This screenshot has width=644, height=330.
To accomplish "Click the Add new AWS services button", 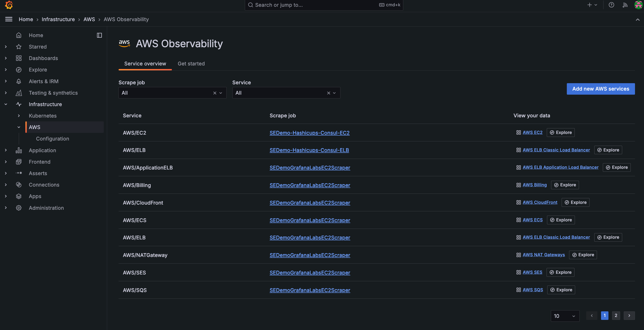I will pos(601,89).
